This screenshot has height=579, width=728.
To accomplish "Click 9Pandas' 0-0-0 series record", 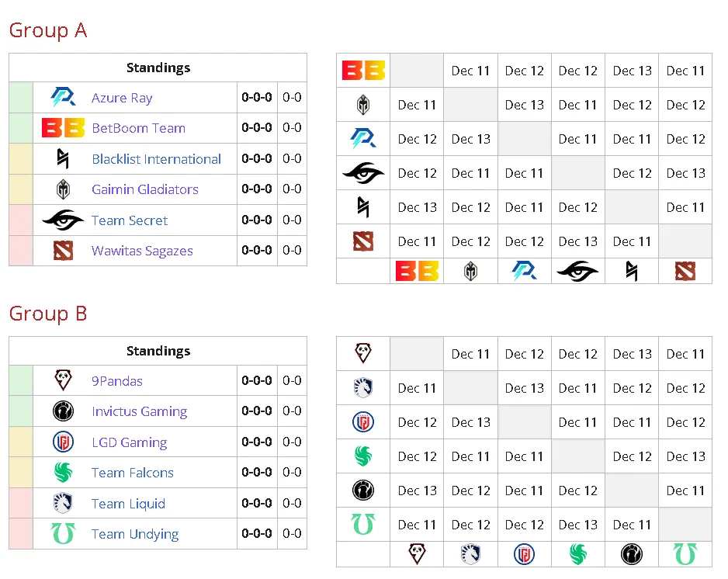I will (x=257, y=381).
